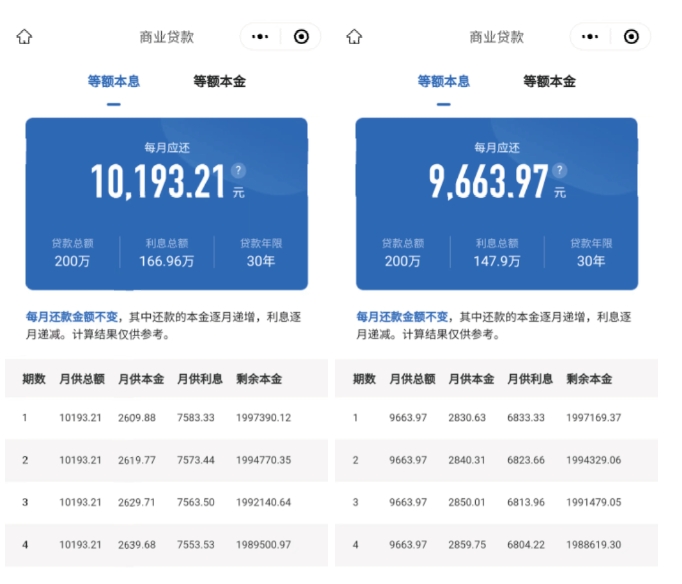Click 每月还款金额不变 blue text on left
This screenshot has width=682, height=584.
point(72,317)
